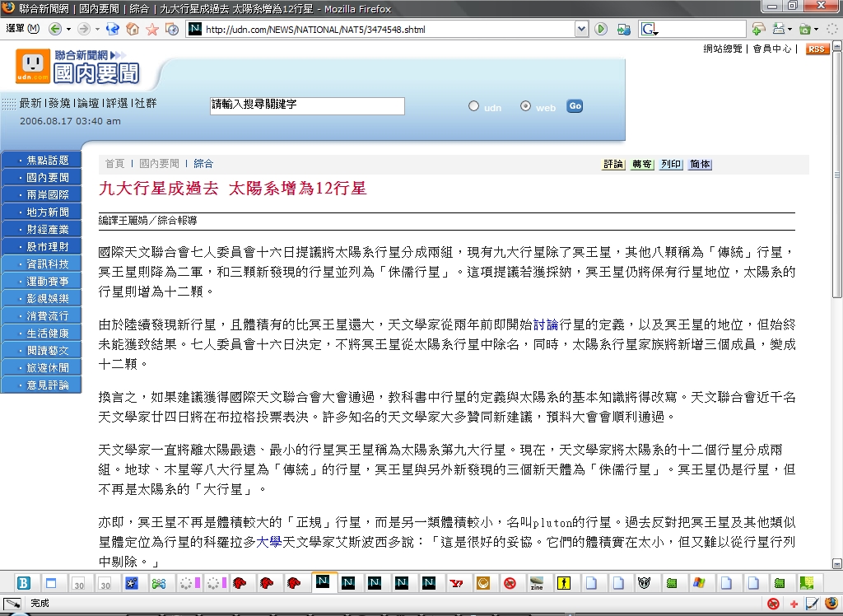This screenshot has height=616, width=843.
Task: Select the udn search radio button
Action: pos(473,106)
